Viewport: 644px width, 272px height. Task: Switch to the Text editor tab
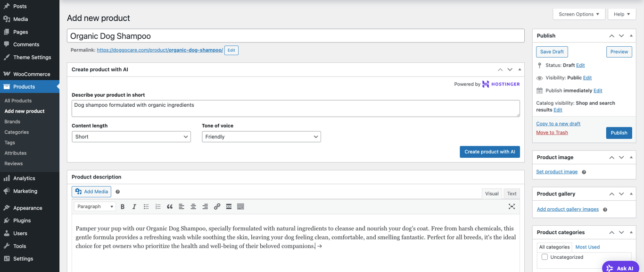click(512, 194)
